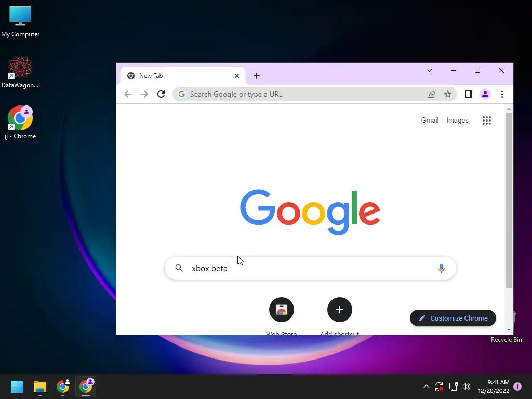Screen dimensions: 532x399
Task: Open the volume speaker tray icon
Action: [466, 387]
